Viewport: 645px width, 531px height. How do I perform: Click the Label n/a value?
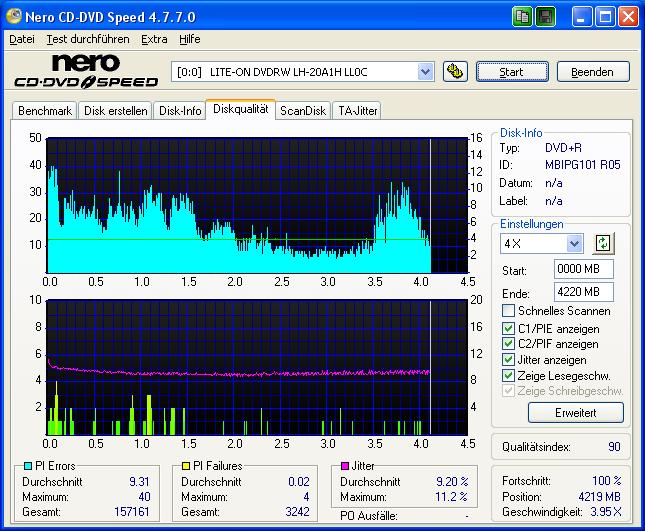pyautogui.click(x=554, y=201)
